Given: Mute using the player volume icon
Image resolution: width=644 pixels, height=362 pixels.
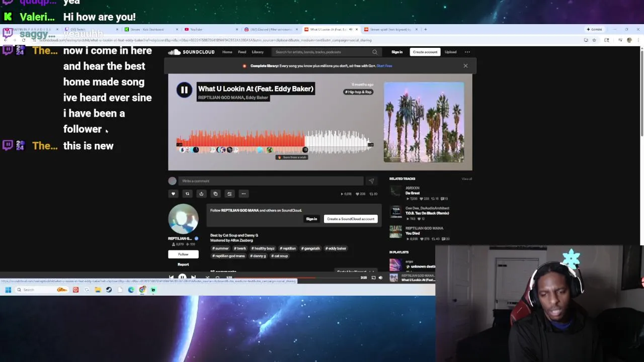Looking at the screenshot, I should (380, 278).
